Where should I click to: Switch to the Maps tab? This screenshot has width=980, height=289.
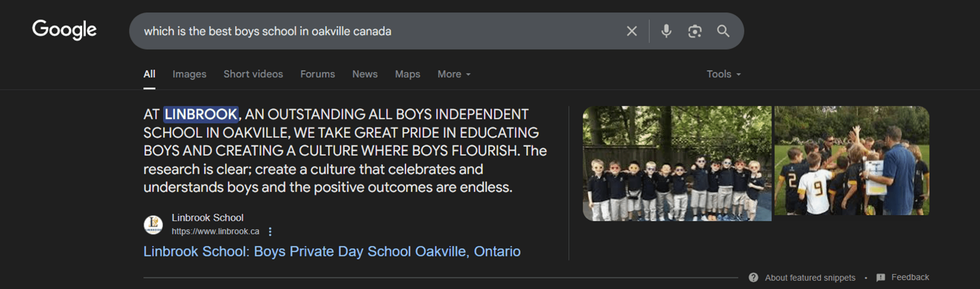coord(407,74)
